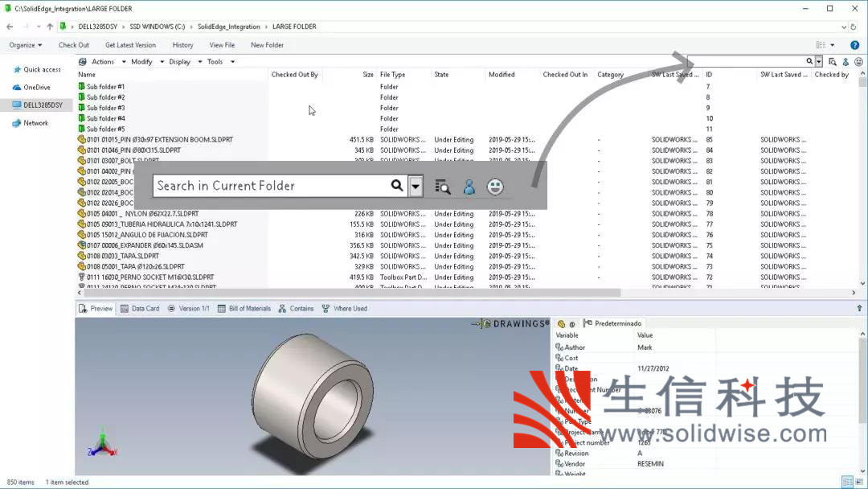Click the Quick access star icon

(17, 69)
